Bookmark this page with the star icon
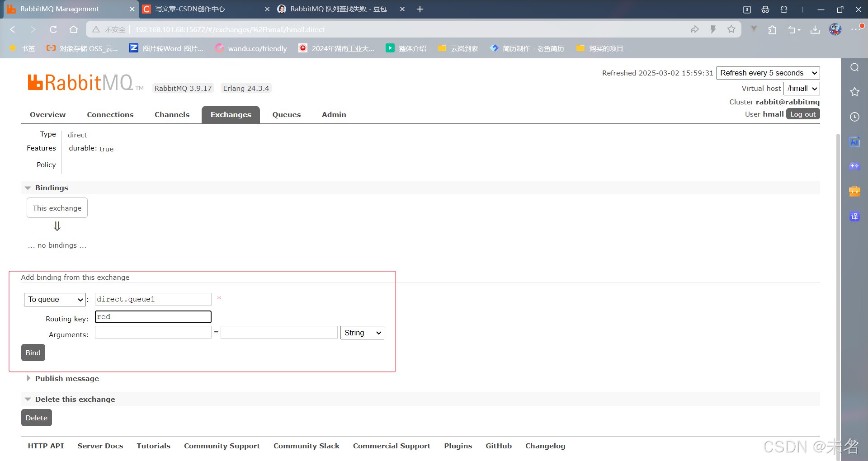This screenshot has height=461, width=868. [731, 29]
